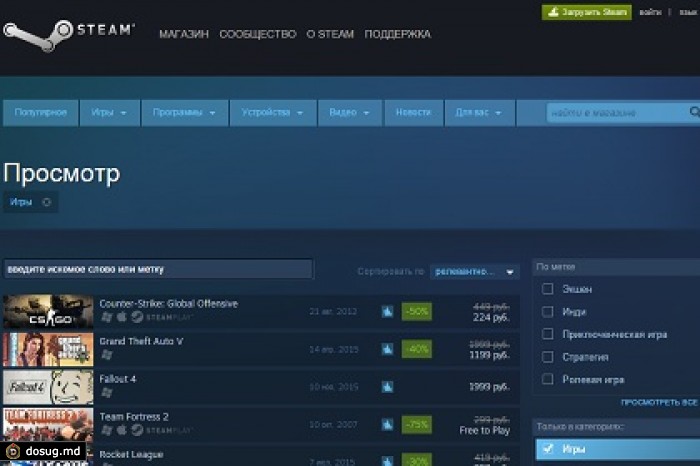
Task: Click Apple icon under Counter-Strike: Global Offensive
Action: tap(121, 317)
